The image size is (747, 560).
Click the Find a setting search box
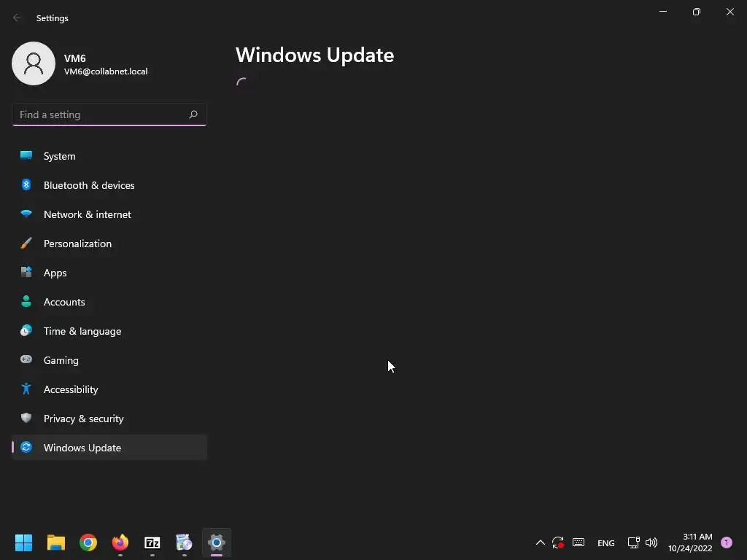109,114
